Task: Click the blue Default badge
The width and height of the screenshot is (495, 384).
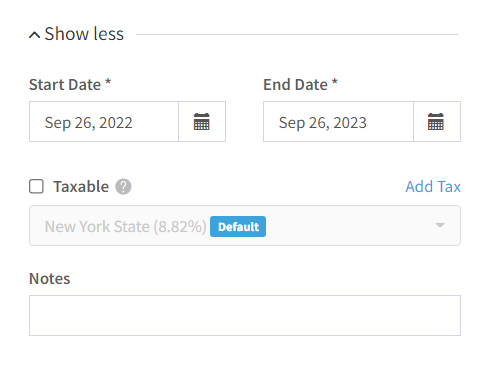Action: [238, 227]
